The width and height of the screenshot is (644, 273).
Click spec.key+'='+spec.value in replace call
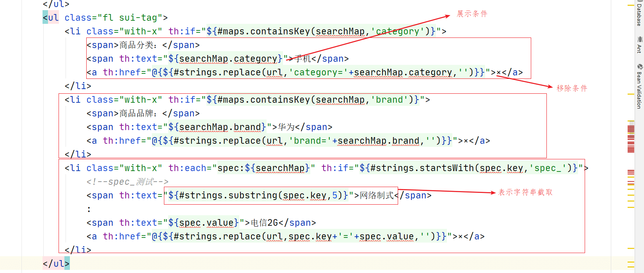point(351,236)
